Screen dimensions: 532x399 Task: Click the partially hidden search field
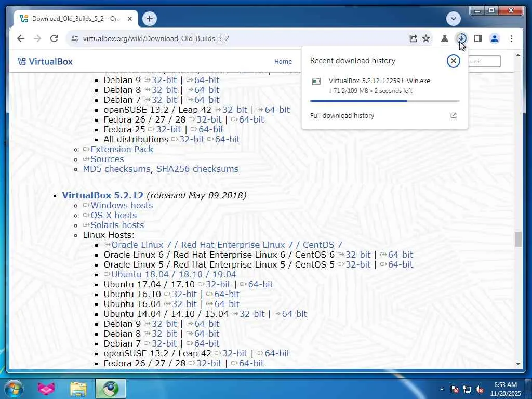484,61
